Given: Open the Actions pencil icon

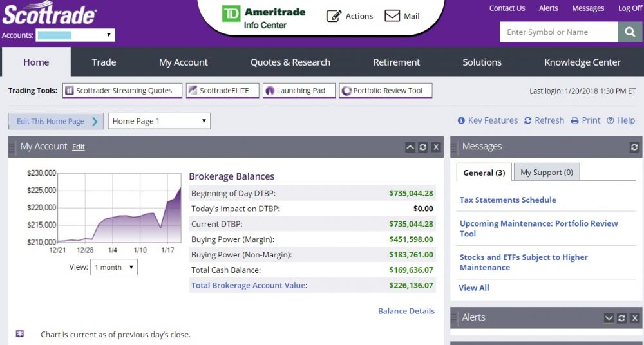Looking at the screenshot, I should coord(334,16).
